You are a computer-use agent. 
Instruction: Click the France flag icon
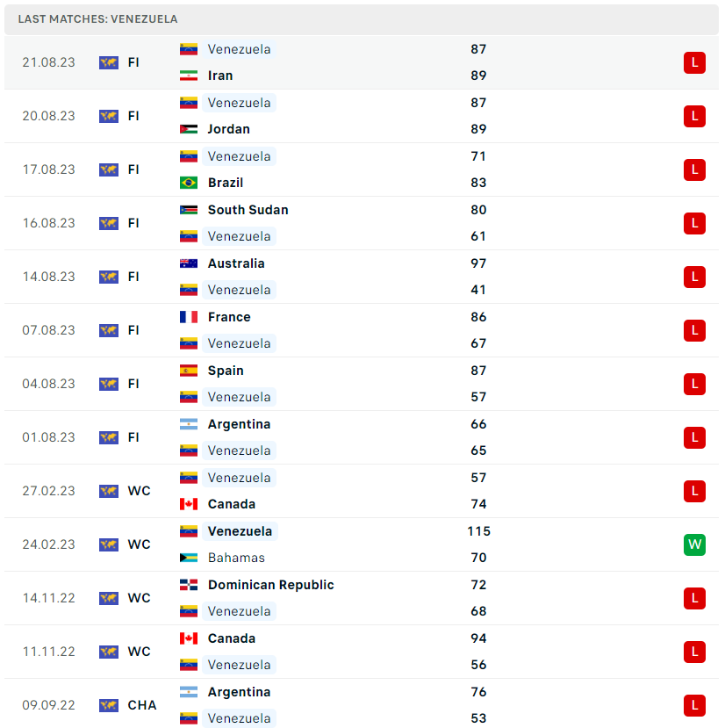pyautogui.click(x=189, y=317)
